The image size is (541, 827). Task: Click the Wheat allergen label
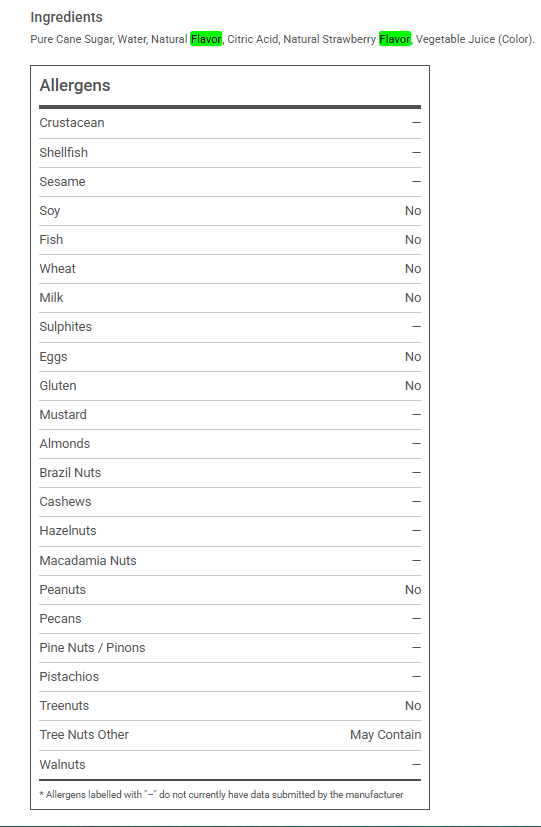pyautogui.click(x=57, y=268)
